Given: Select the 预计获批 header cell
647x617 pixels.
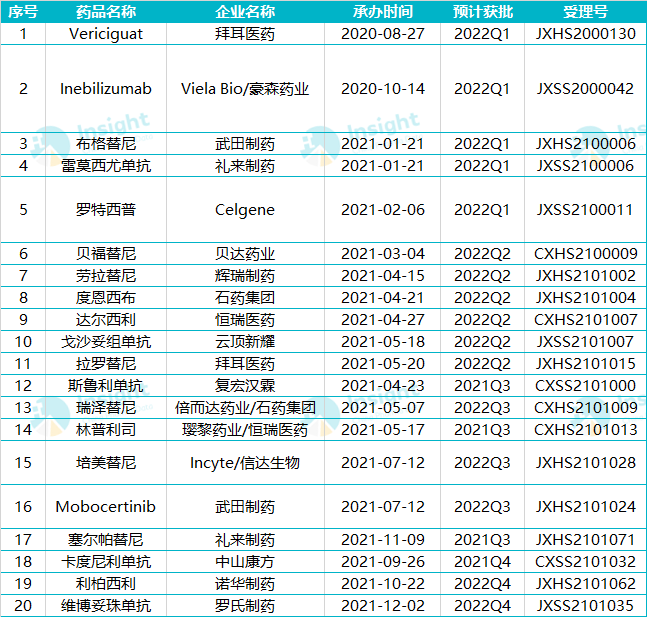Looking at the screenshot, I should (483, 11).
